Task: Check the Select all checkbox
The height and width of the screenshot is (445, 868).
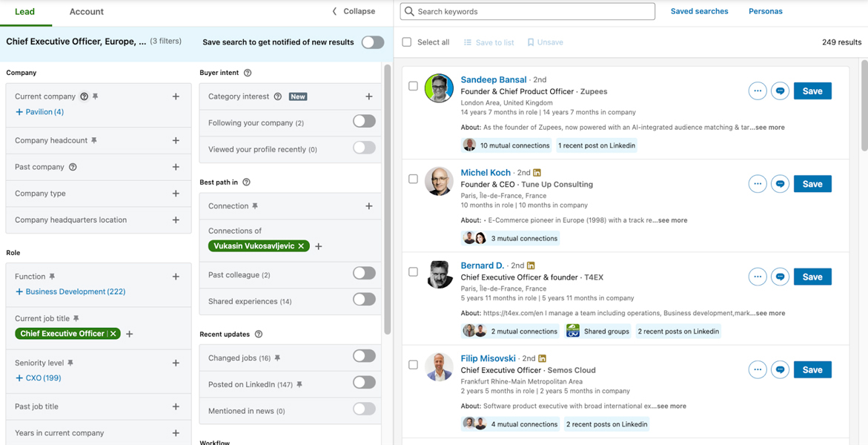Action: [406, 42]
